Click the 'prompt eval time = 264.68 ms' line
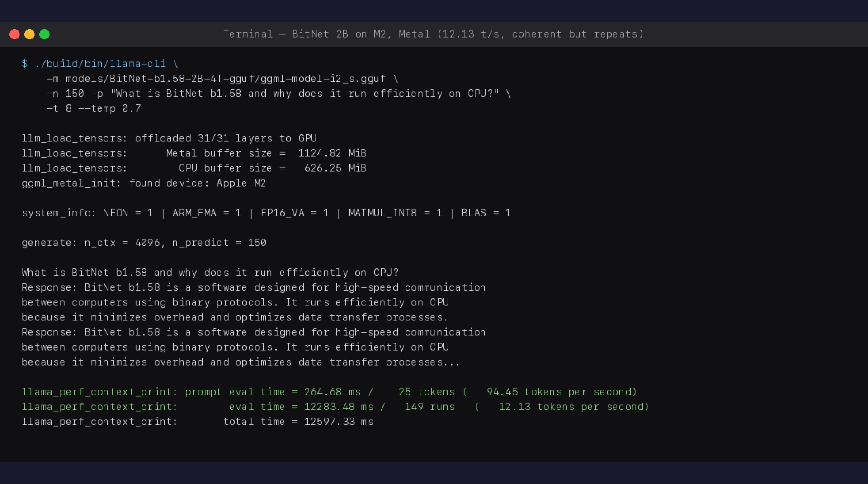The width and height of the screenshot is (868, 484). (329, 392)
